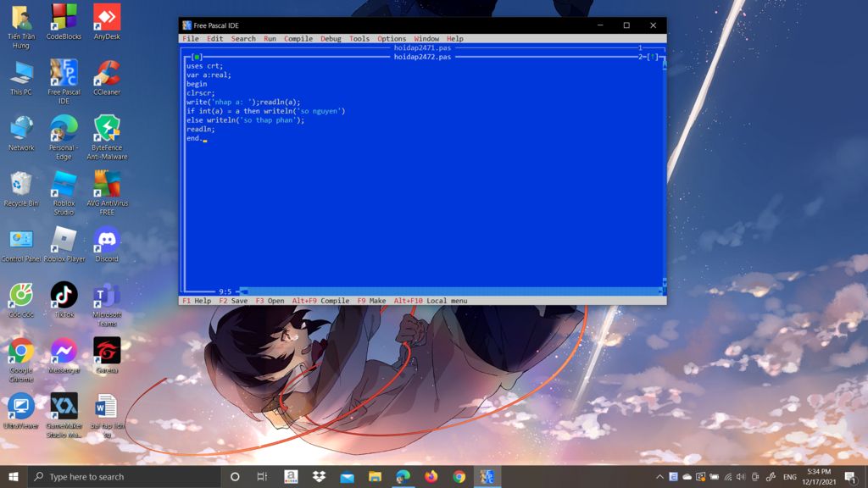The width and height of the screenshot is (868, 488).
Task: Click the 'readln;' code line
Action: pyautogui.click(x=200, y=130)
